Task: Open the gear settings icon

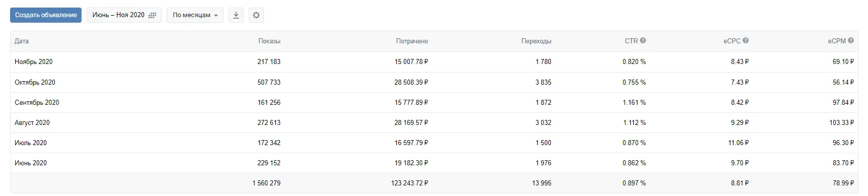Action: point(256,15)
